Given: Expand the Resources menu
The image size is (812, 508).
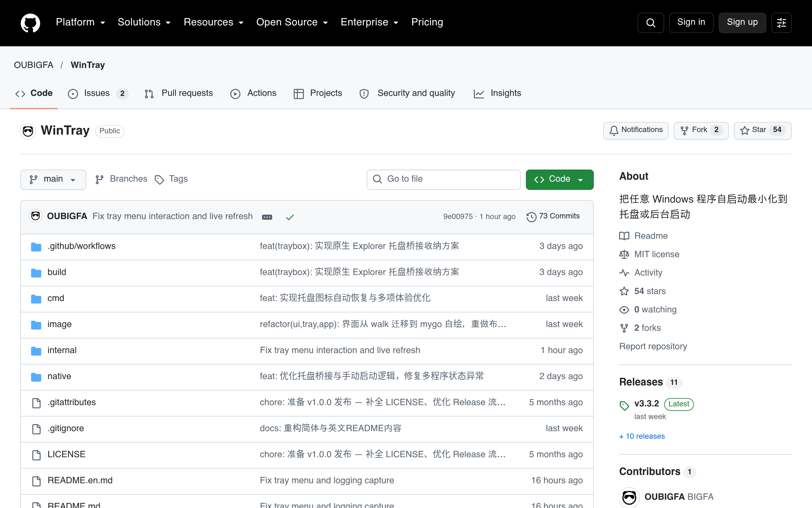Looking at the screenshot, I should click(x=213, y=22).
